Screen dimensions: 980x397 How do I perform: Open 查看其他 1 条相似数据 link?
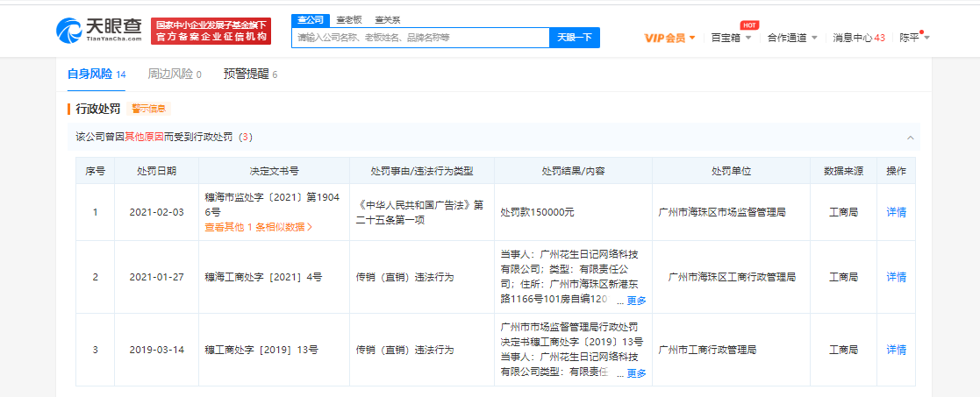point(259,227)
